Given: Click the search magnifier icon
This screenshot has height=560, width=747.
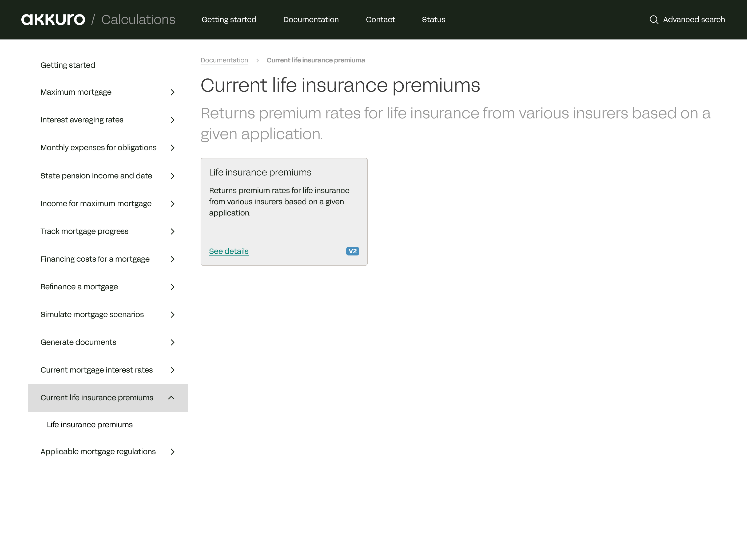Looking at the screenshot, I should [653, 19].
